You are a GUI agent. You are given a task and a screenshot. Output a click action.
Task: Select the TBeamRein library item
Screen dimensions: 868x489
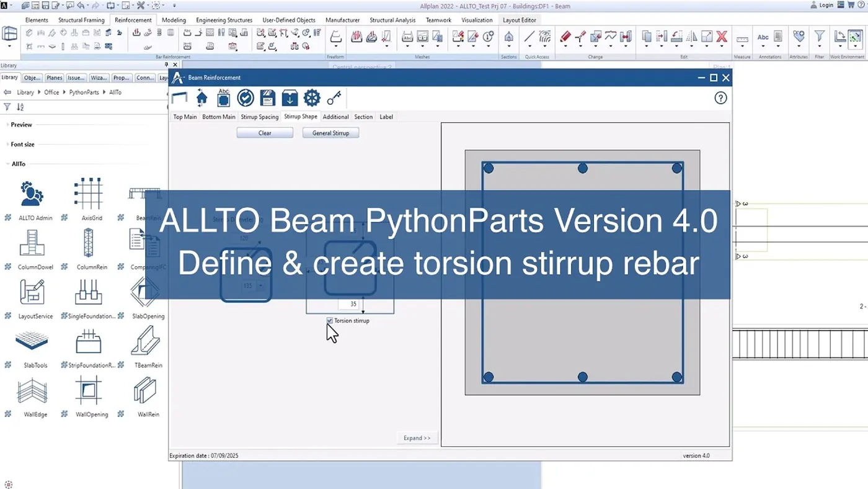tap(145, 341)
